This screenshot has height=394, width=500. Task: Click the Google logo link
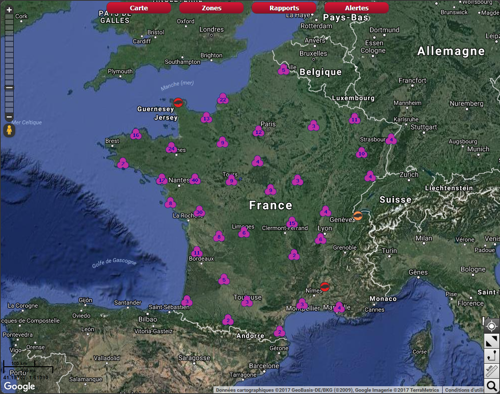[x=19, y=386]
